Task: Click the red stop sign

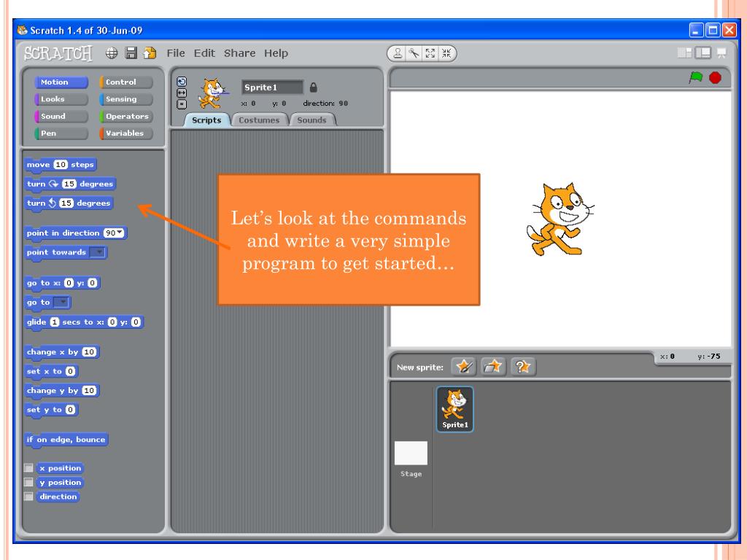Action: pos(715,77)
